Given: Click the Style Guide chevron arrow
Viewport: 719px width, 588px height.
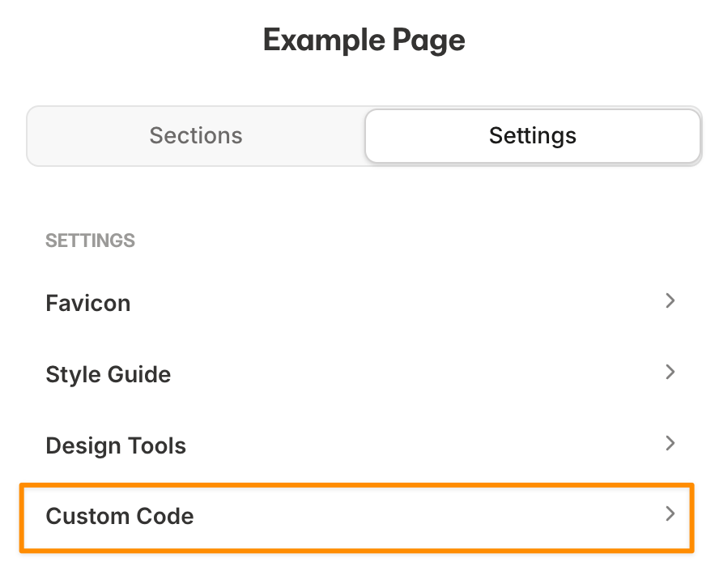Looking at the screenshot, I should point(670,373).
